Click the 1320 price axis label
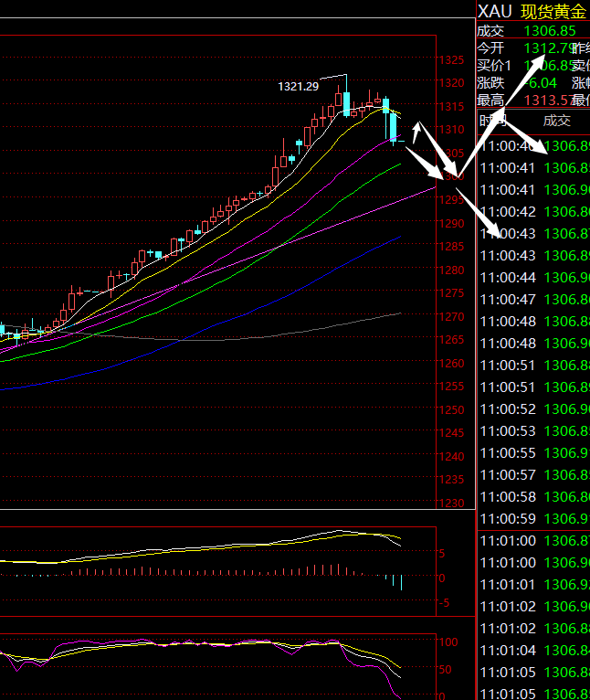Screen dimensions: 590x700 [x=451, y=83]
